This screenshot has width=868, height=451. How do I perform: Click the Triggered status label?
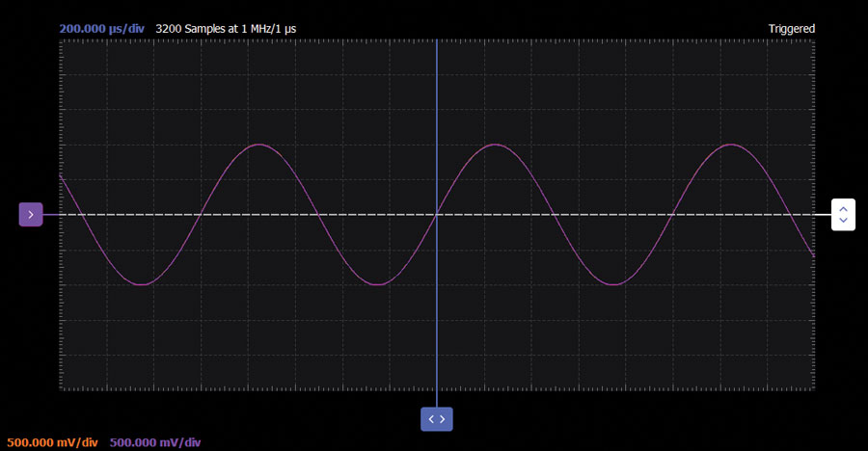(x=791, y=29)
